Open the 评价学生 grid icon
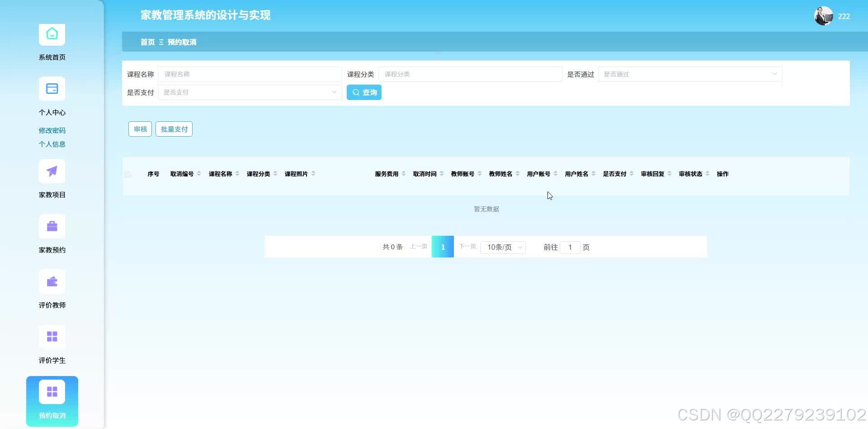The width and height of the screenshot is (868, 429). 52,337
